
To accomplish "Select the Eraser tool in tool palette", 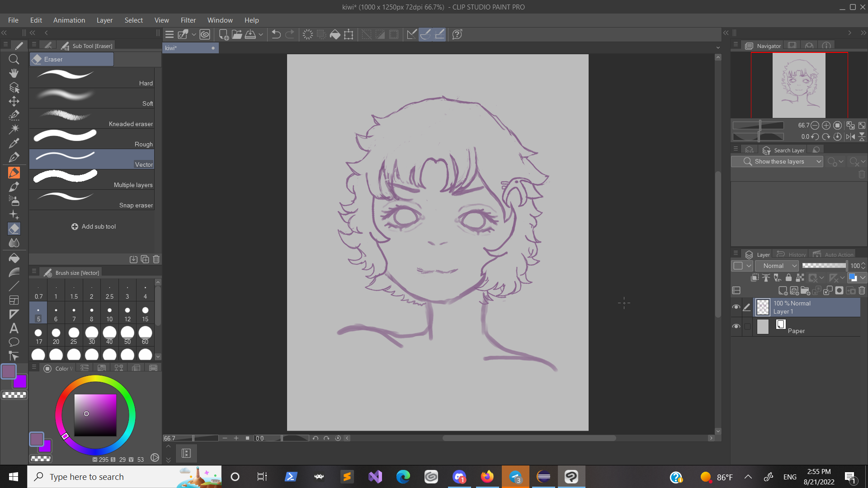I will pos(14,229).
